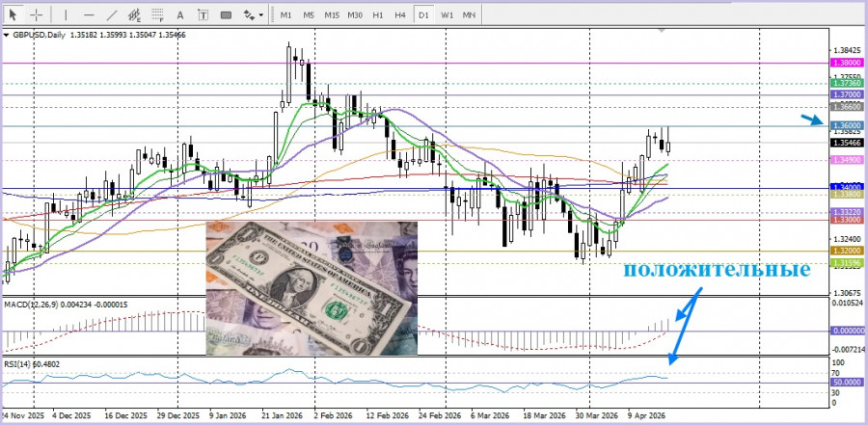868x425 pixels.
Task: Select the gray rectangle shape tool
Action: [226, 15]
